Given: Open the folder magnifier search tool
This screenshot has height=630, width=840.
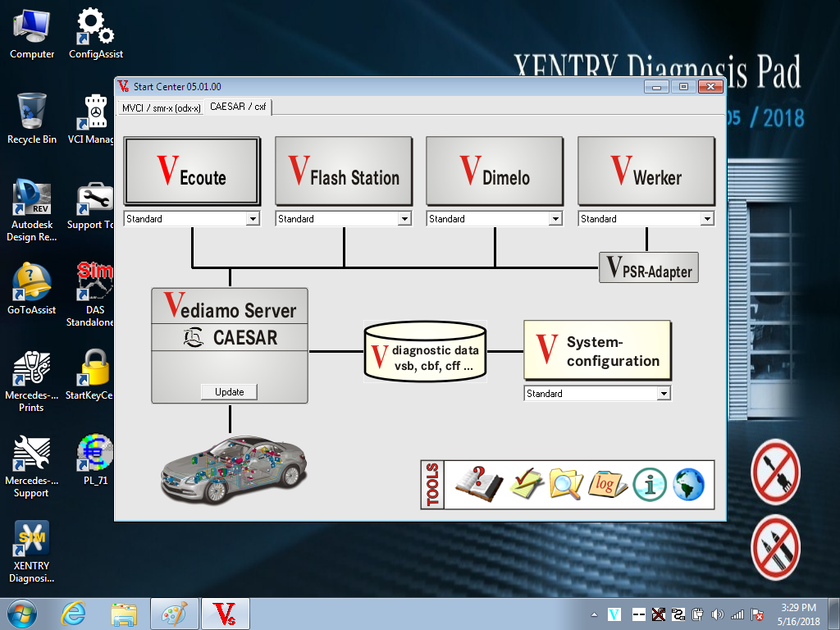Looking at the screenshot, I should (x=566, y=484).
